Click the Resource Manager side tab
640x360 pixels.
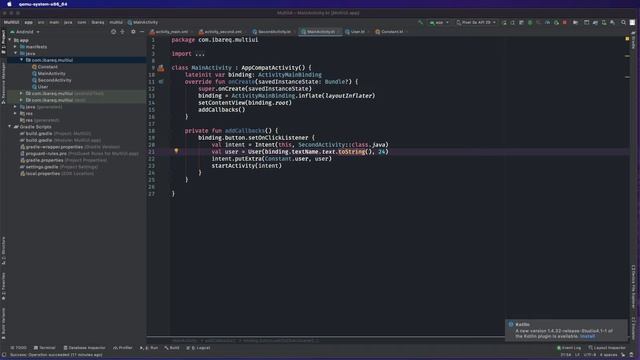click(x=4, y=83)
